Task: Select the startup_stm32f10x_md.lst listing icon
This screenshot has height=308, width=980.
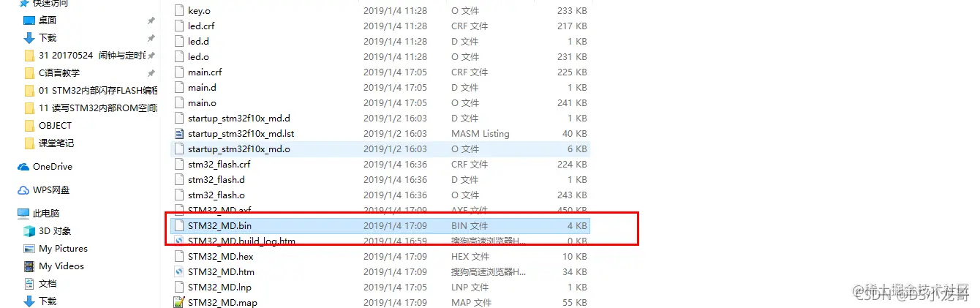Action: click(x=178, y=134)
